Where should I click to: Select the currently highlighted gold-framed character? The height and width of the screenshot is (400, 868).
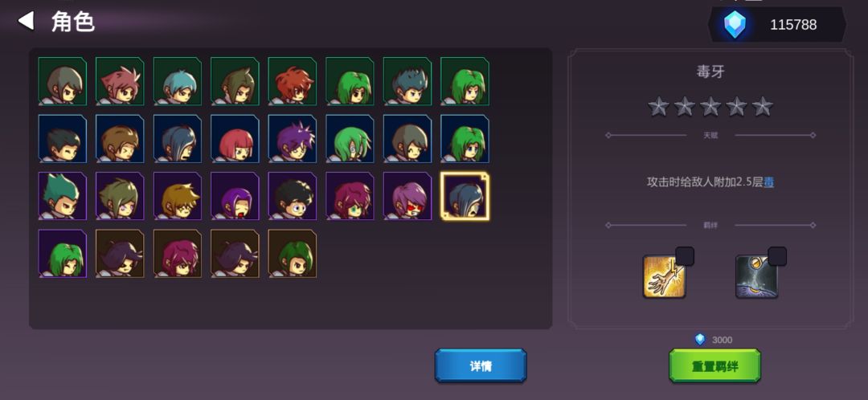click(x=465, y=197)
